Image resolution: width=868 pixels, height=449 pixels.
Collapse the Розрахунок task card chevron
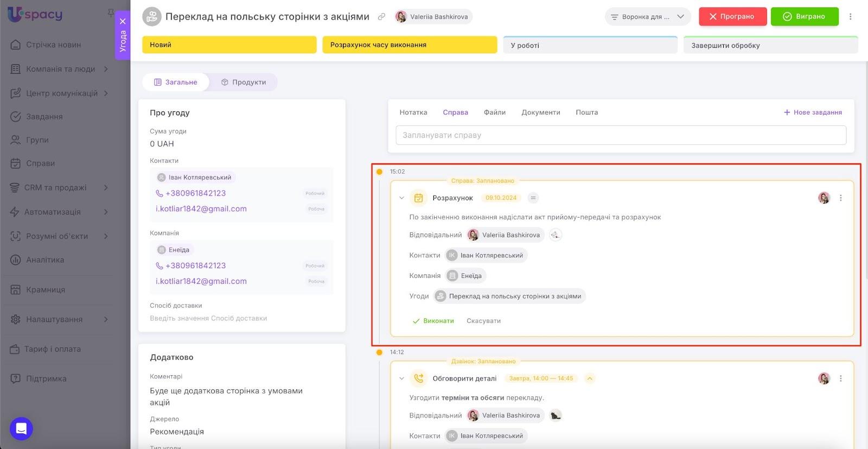(x=401, y=198)
